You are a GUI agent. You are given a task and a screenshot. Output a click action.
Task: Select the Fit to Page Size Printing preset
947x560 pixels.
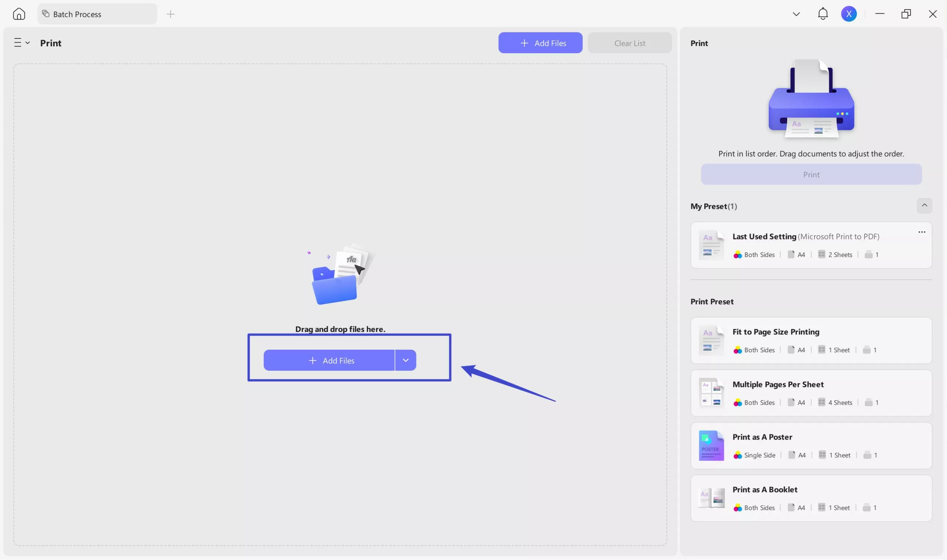811,340
